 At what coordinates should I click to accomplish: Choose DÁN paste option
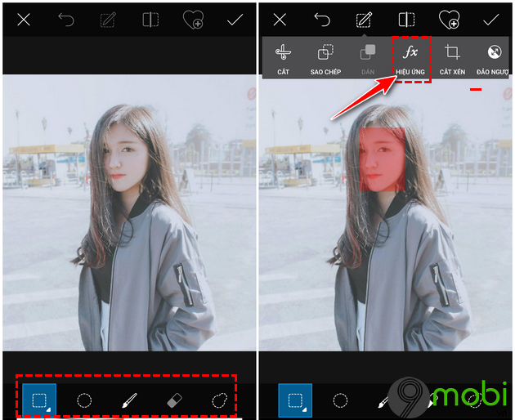[368, 59]
